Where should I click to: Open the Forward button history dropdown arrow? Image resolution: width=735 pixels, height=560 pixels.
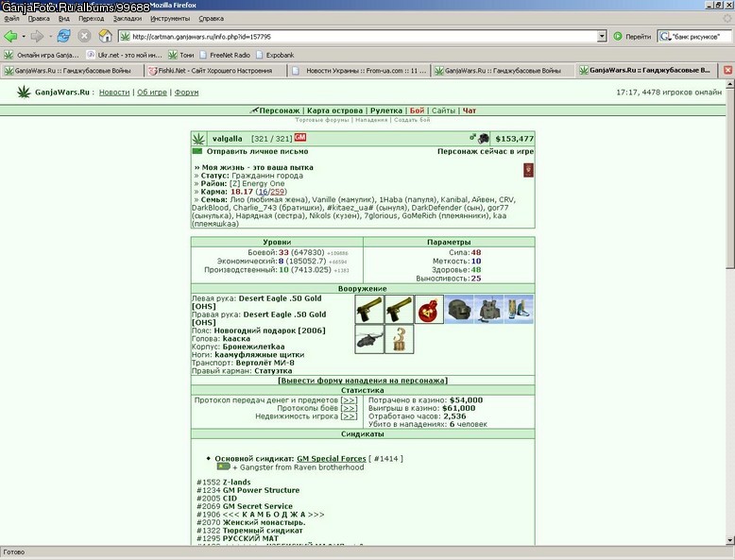[50, 37]
